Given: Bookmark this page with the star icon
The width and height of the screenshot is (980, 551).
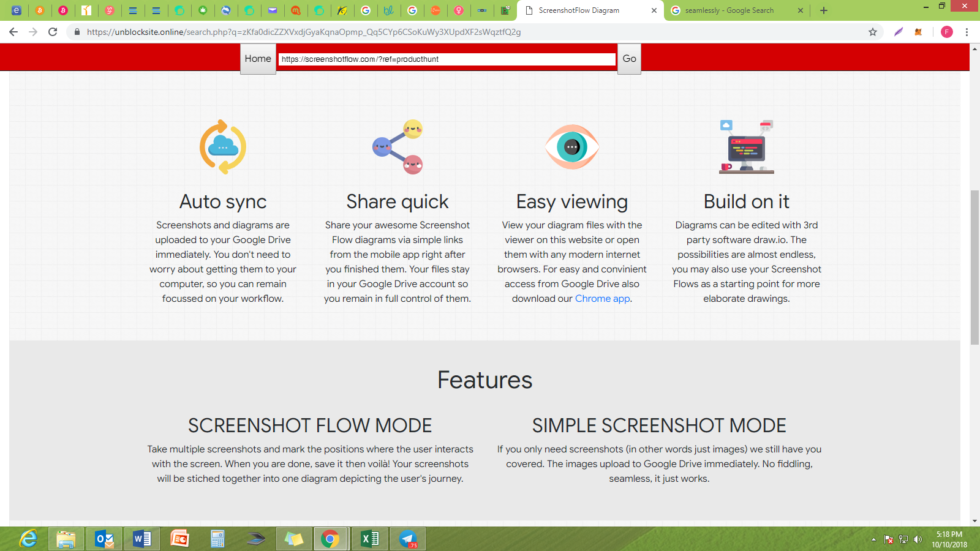Looking at the screenshot, I should (x=873, y=32).
